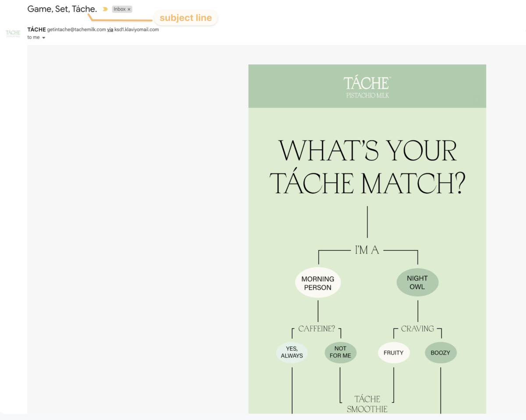Click the orange "subject line" annotation callout

pyautogui.click(x=186, y=18)
